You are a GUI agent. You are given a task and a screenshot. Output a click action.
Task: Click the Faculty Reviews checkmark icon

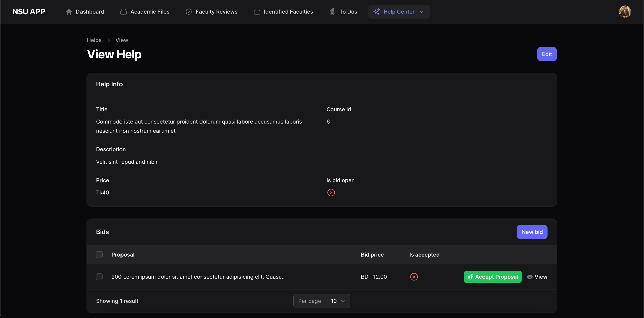coord(189,12)
